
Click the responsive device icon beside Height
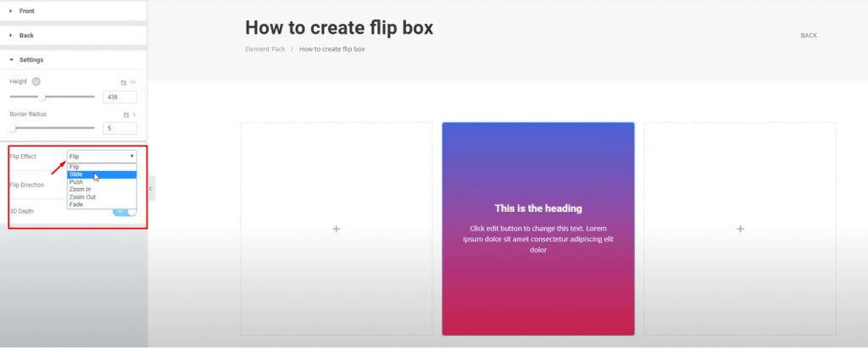(x=36, y=81)
